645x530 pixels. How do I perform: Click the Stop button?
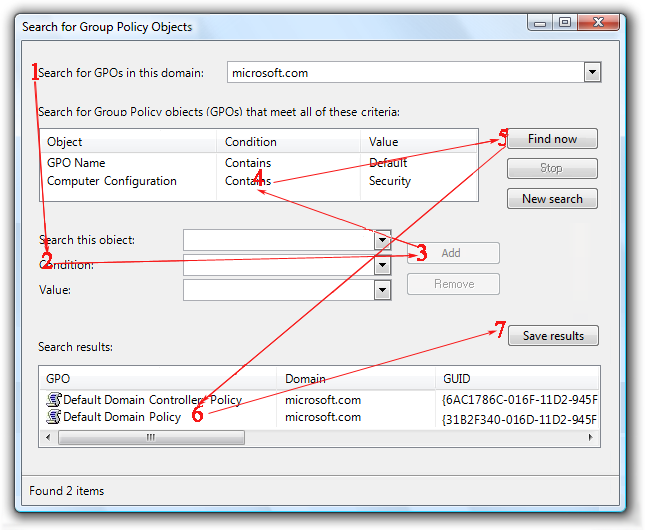552,168
